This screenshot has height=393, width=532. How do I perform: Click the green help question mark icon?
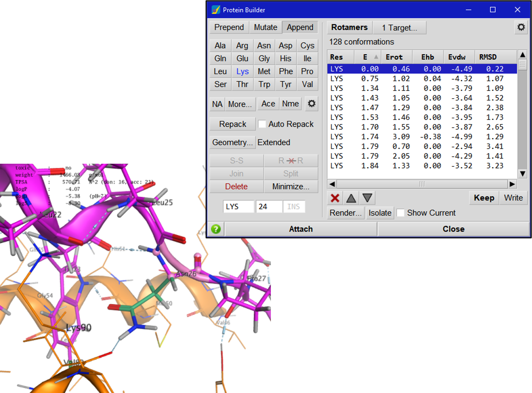click(x=216, y=229)
